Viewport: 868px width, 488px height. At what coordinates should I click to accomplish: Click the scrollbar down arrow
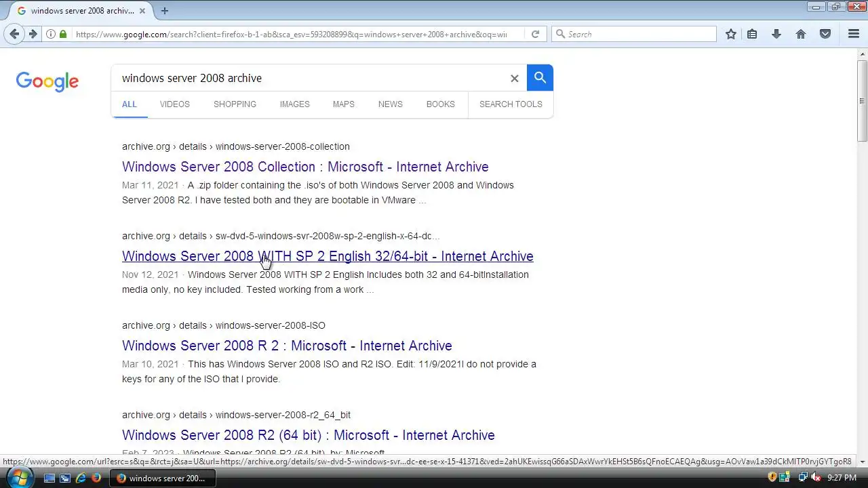tap(862, 461)
